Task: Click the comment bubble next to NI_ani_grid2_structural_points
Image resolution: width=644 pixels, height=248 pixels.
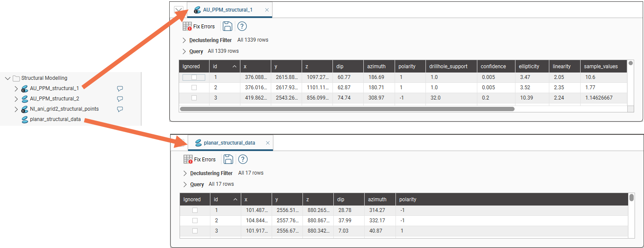Action: coord(120,109)
